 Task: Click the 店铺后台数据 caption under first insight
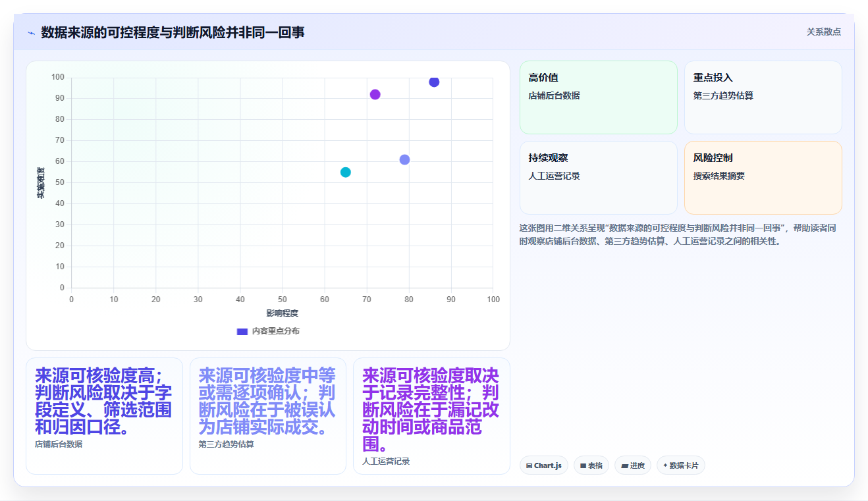[59, 444]
